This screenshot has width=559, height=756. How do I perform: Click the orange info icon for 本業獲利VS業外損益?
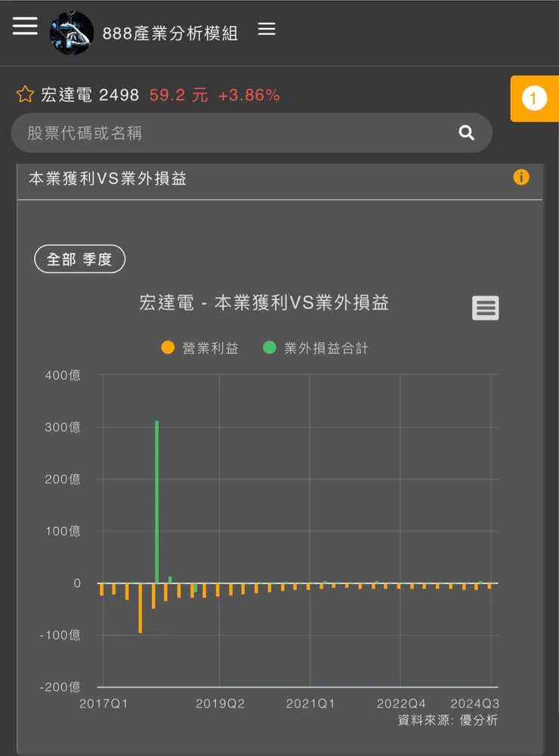(521, 178)
